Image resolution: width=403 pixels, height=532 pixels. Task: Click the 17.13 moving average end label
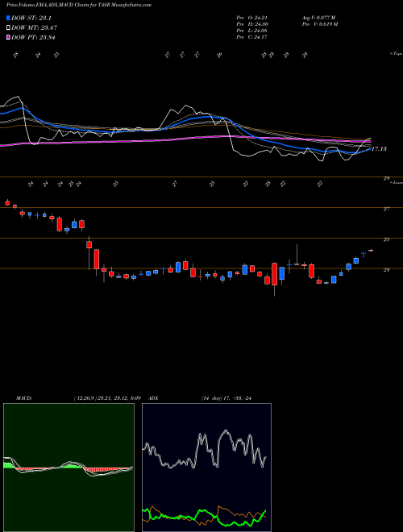379,149
